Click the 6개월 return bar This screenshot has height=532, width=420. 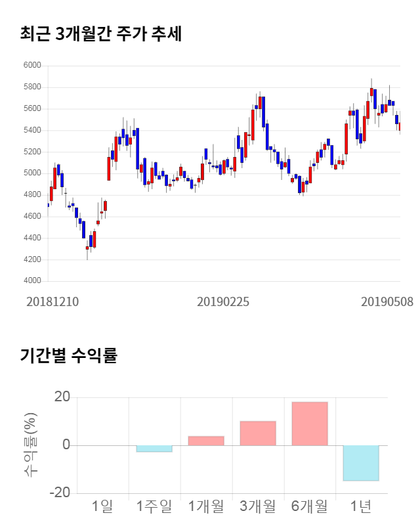[310, 424]
